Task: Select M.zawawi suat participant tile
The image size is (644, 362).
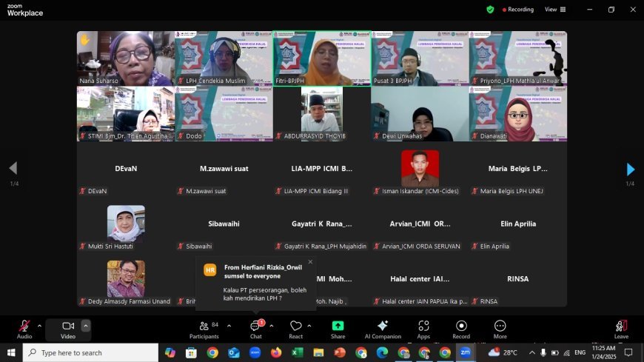Action: 224,169
